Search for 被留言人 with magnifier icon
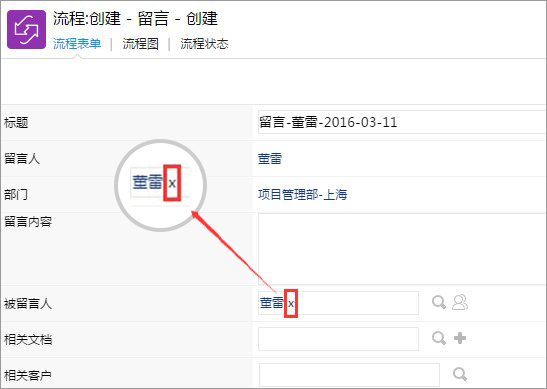 (439, 302)
